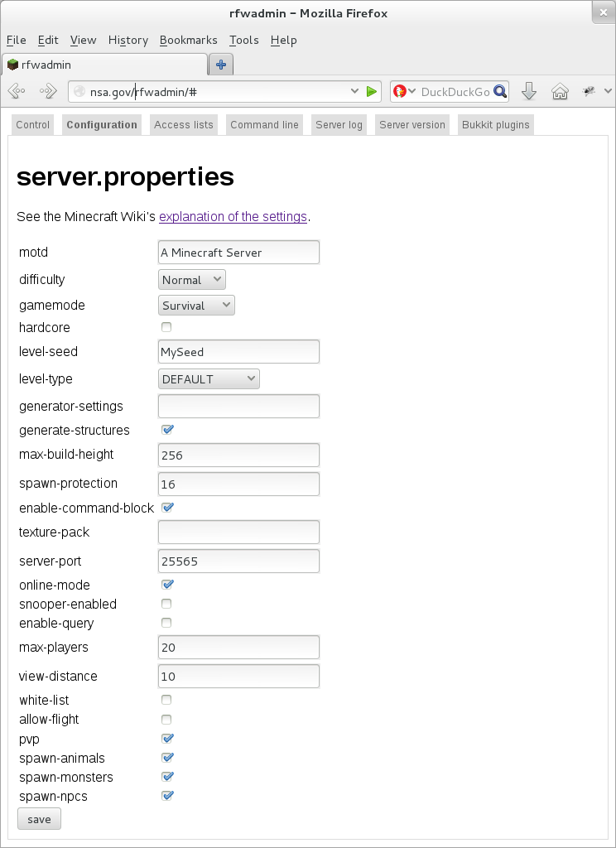616x848 pixels.
Task: Click the DuckDuckGo search magnifier icon
Action: coord(500,91)
